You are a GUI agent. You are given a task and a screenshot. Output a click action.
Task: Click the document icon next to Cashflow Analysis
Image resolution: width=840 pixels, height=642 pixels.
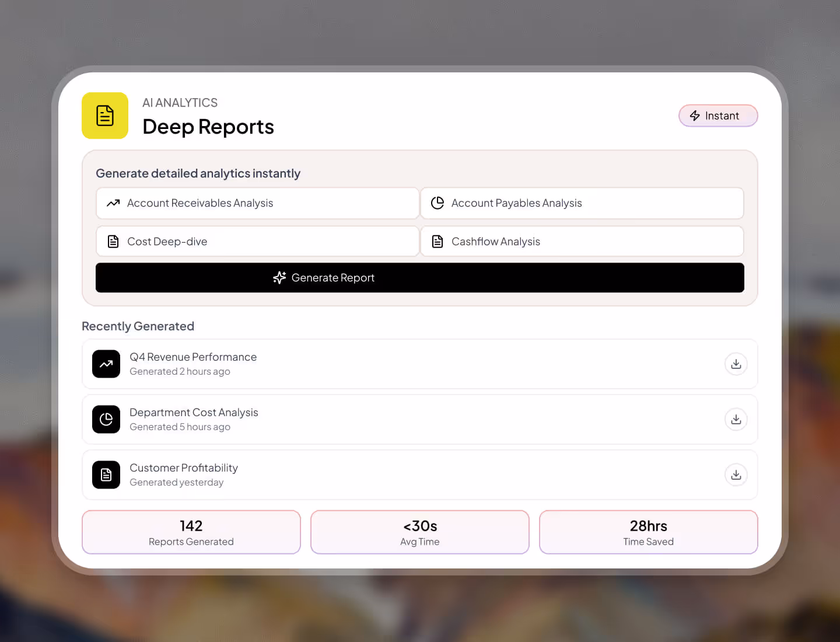pyautogui.click(x=437, y=241)
